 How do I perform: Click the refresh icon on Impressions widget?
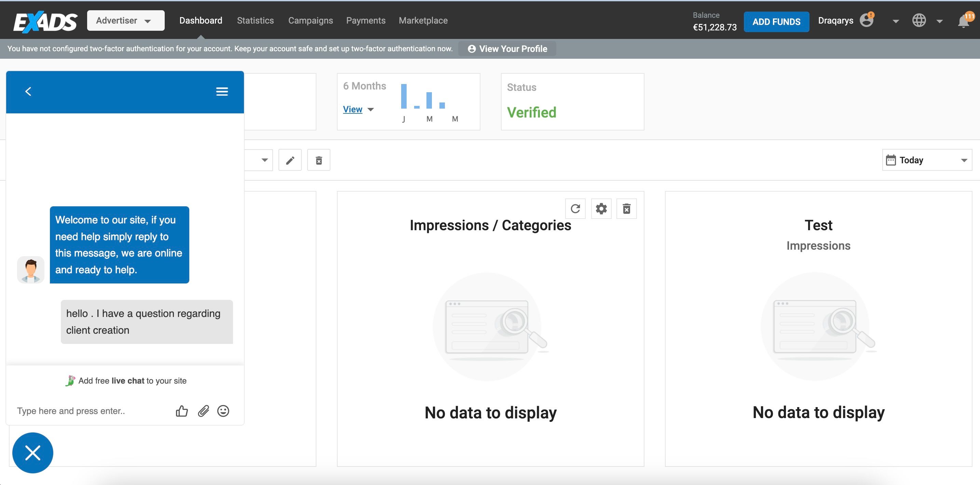click(575, 208)
